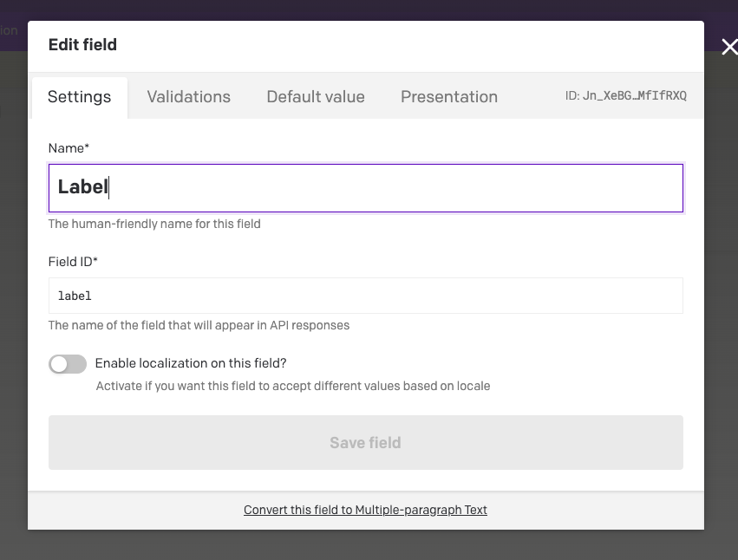
Task: Click the "Field ID*" label text
Action: [73, 261]
